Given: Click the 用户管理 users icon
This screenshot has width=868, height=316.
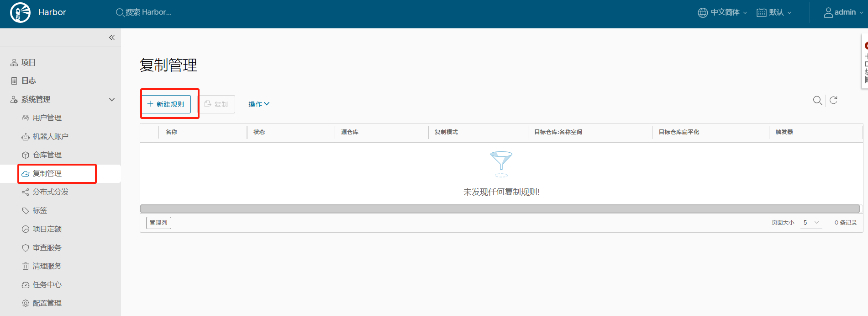Looking at the screenshot, I should click(x=26, y=118).
